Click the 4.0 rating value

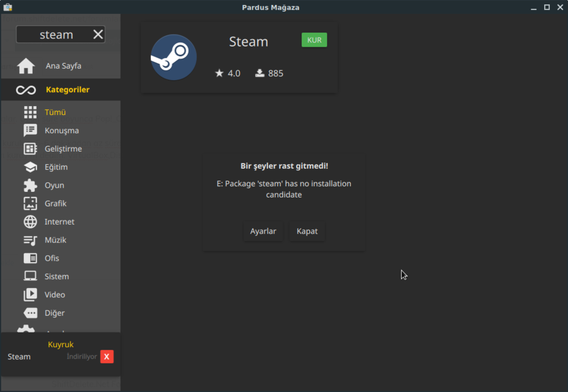pyautogui.click(x=234, y=73)
